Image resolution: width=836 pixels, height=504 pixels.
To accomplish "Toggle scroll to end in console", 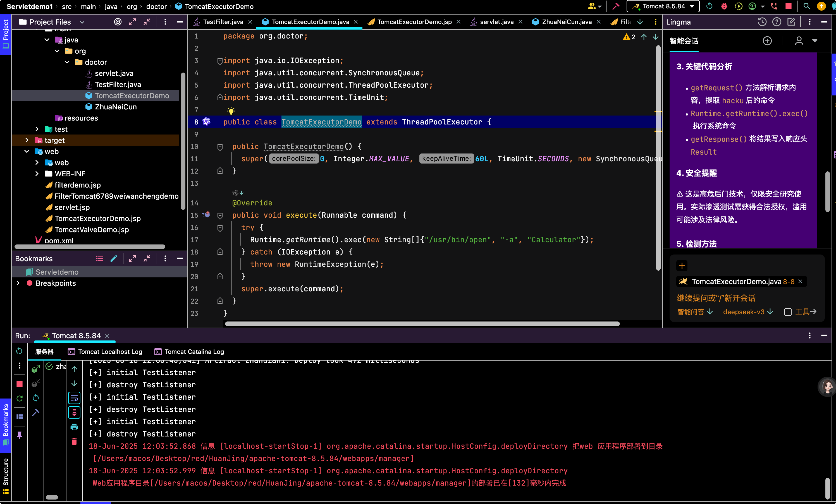I will point(74,412).
